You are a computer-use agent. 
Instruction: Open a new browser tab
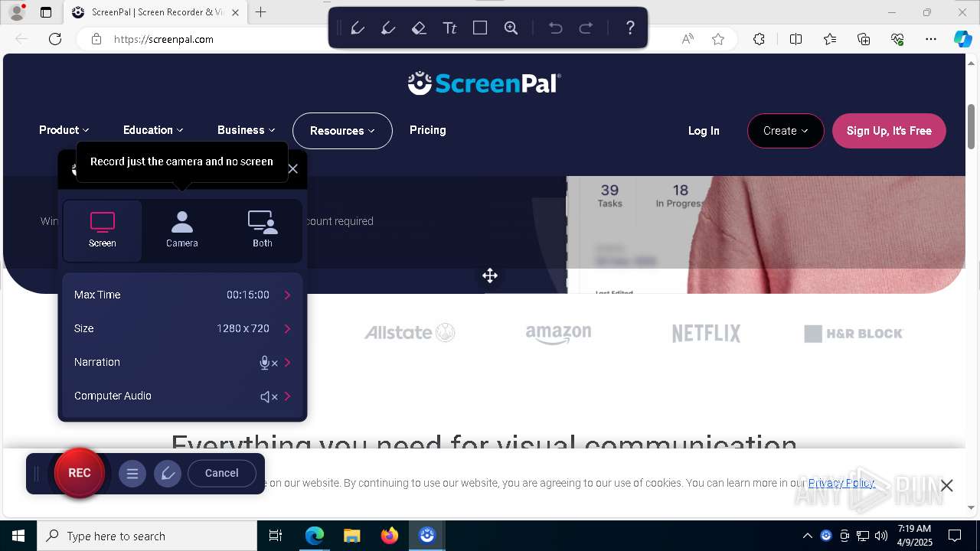click(261, 12)
